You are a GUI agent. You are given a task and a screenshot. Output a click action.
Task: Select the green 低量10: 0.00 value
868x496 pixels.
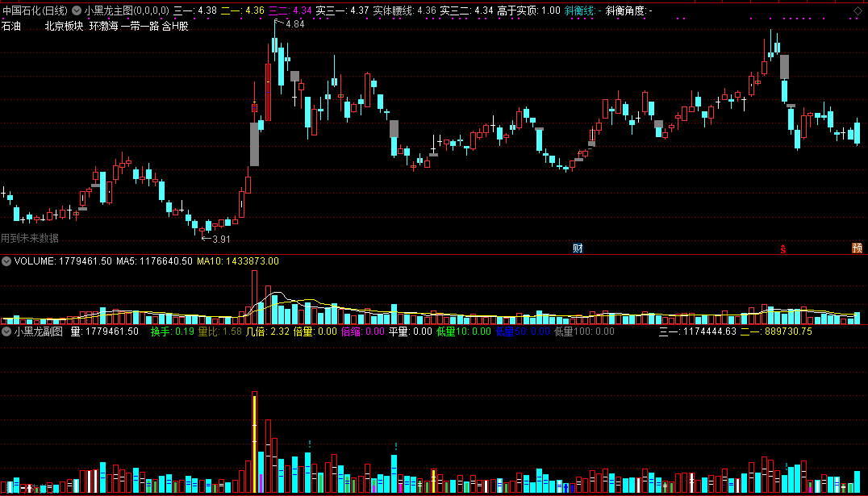click(x=463, y=331)
